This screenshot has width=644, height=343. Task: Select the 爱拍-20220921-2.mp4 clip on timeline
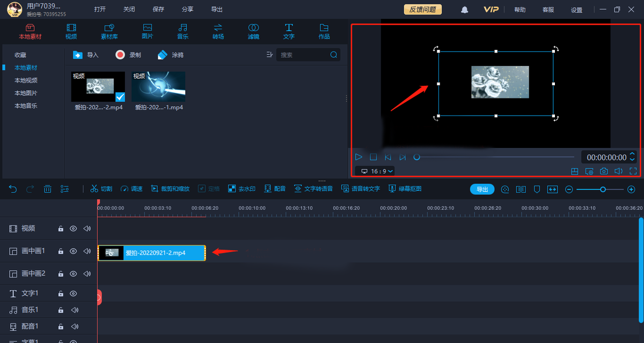(x=152, y=253)
